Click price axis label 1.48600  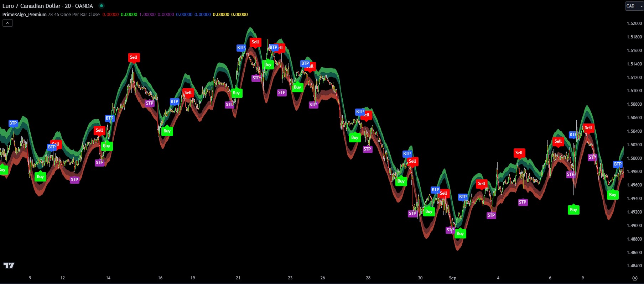click(x=634, y=253)
